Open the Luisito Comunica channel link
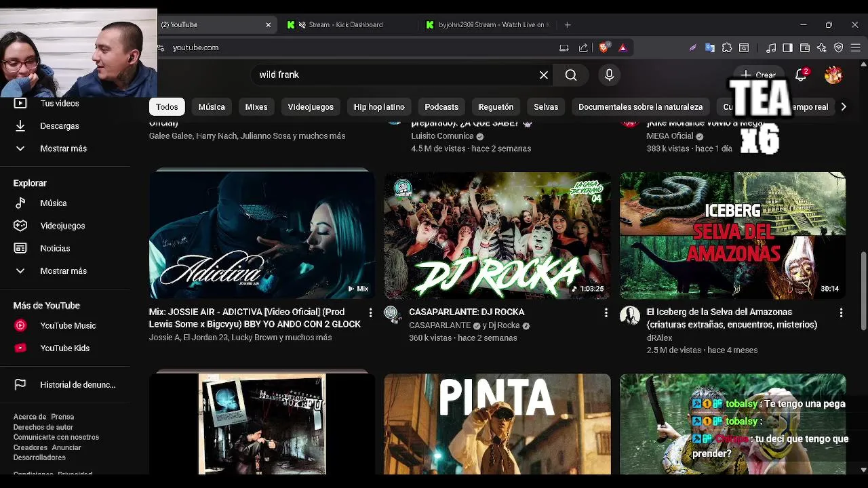 click(442, 136)
